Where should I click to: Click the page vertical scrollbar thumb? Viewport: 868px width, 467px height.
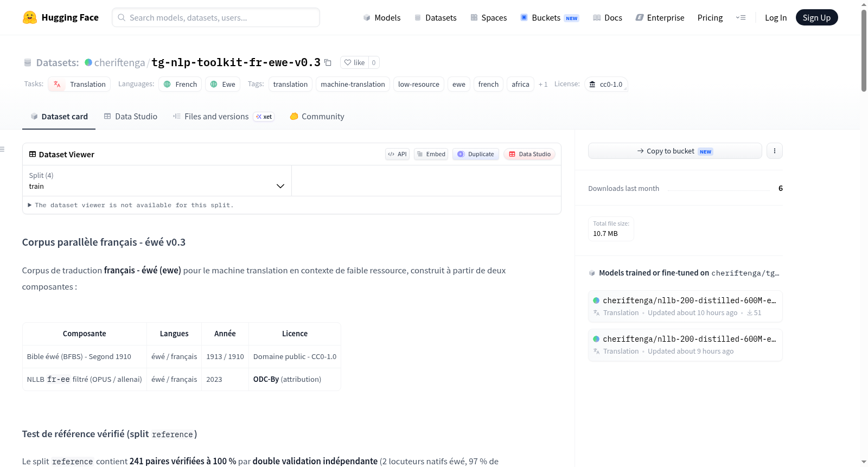pos(864,50)
